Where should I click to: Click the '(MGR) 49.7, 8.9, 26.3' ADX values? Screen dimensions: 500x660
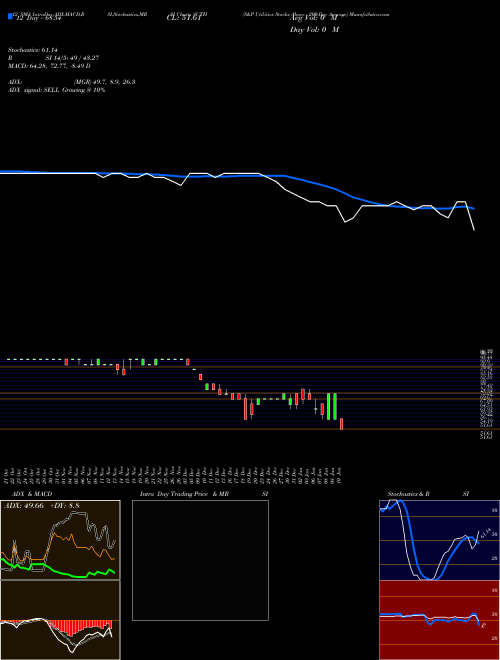pyautogui.click(x=104, y=82)
